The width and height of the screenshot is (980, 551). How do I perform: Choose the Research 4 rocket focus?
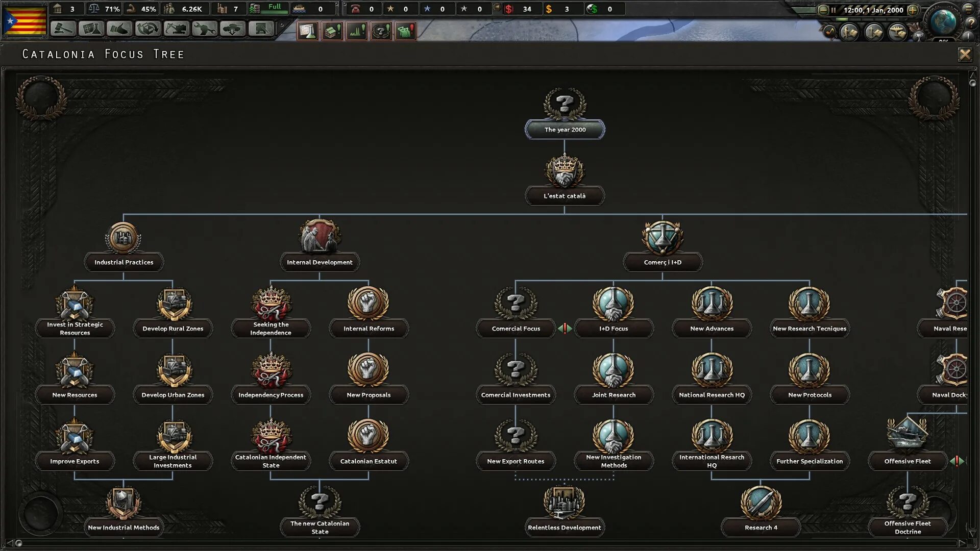[761, 512]
